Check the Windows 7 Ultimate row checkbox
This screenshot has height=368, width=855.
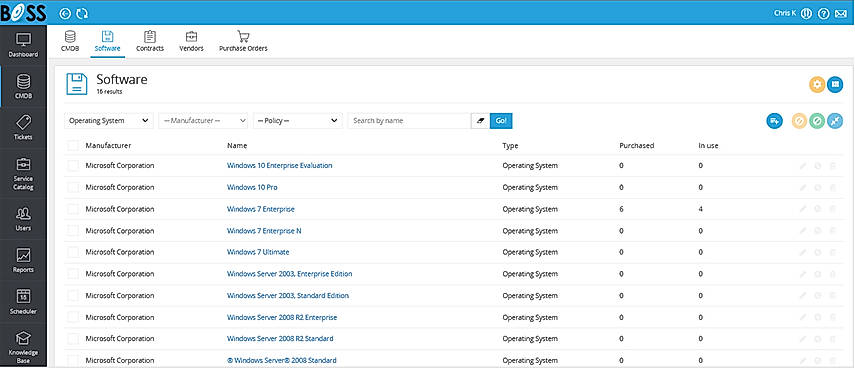click(x=73, y=252)
